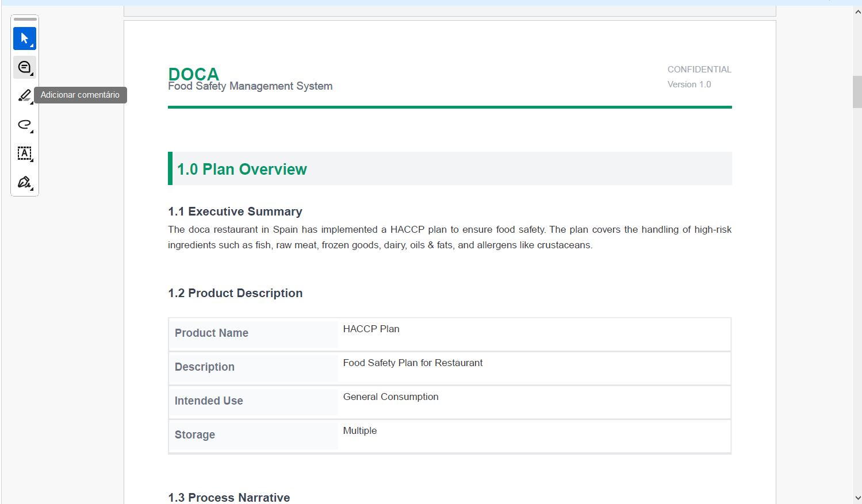Viewport: 862px width, 504px height.
Task: Activate the signature ink tool
Action: tap(24, 182)
